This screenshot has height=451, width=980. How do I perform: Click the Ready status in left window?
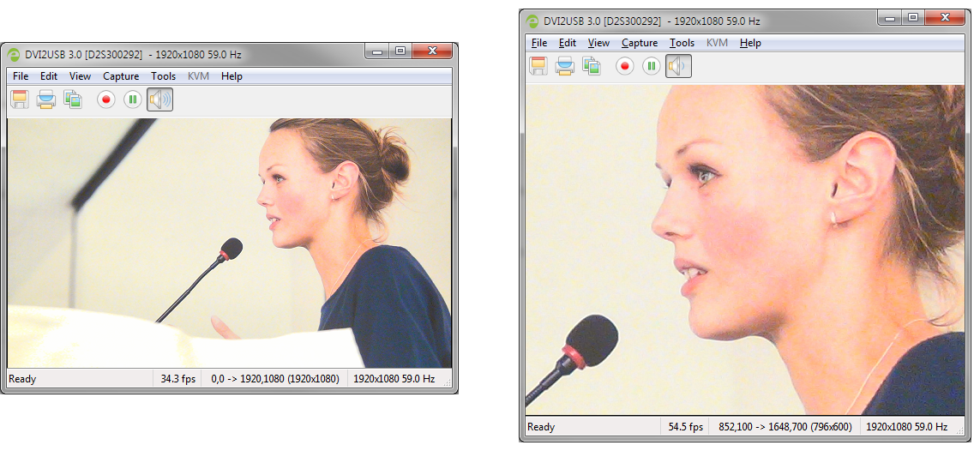coord(22,378)
